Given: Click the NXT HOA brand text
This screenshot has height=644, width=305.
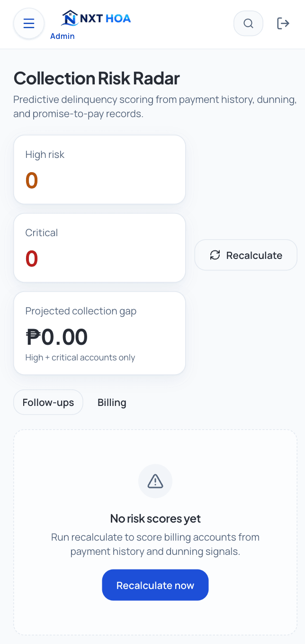Looking at the screenshot, I should click(105, 18).
